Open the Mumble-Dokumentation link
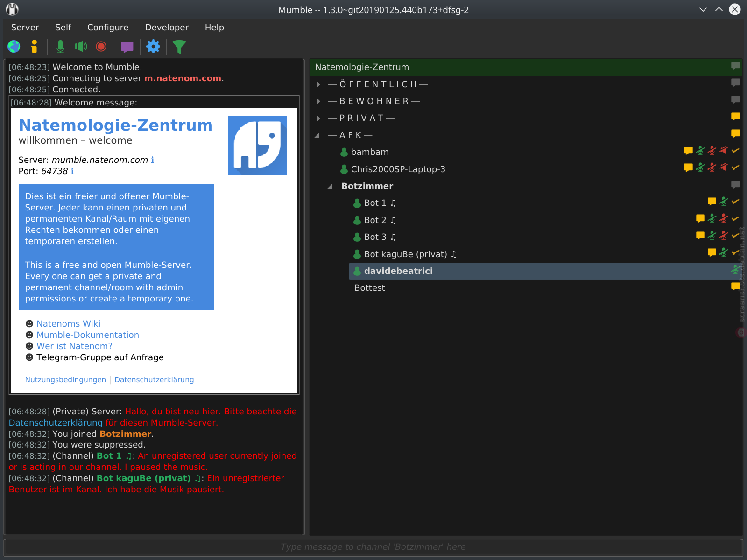The height and width of the screenshot is (560, 747). pos(88,335)
